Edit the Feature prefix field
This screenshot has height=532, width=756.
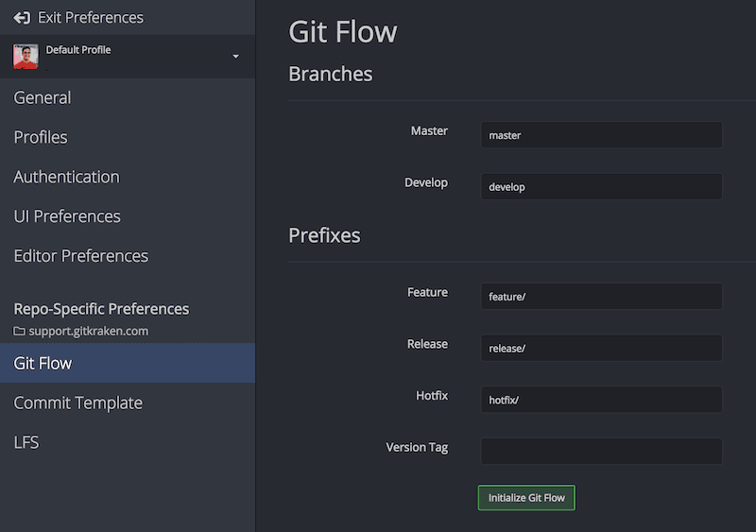pos(601,297)
